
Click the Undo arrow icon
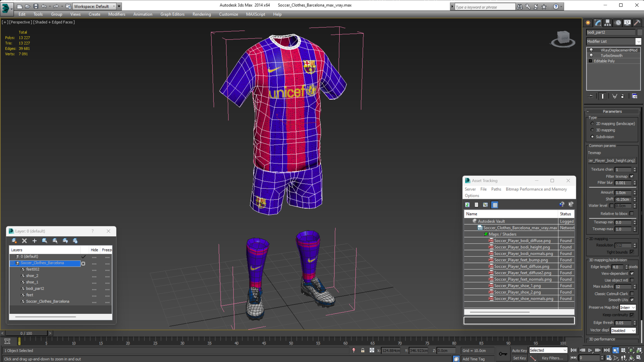[44, 6]
